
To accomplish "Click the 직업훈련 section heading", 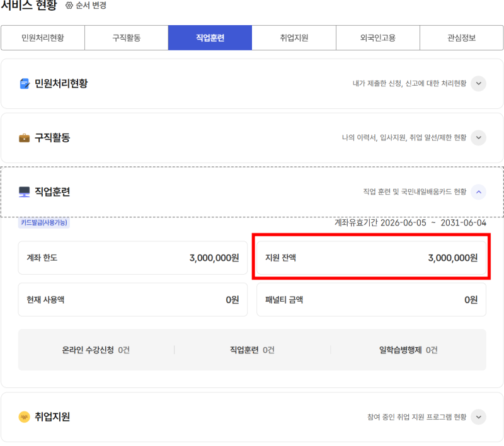I will pos(52,192).
